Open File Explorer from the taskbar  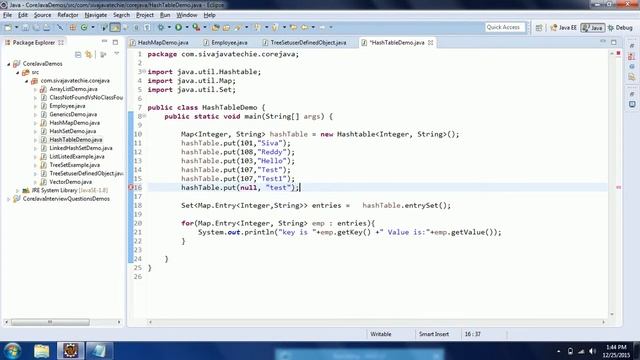[x=42, y=351]
